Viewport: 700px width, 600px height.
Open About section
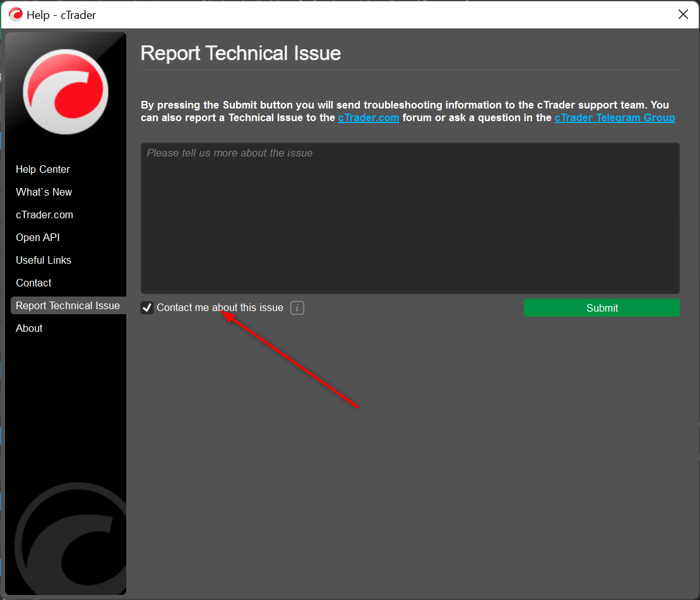click(x=29, y=329)
